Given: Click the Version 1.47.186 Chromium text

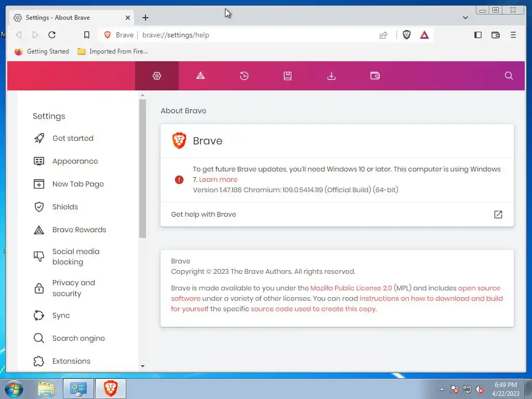Looking at the screenshot, I should coord(296,190).
